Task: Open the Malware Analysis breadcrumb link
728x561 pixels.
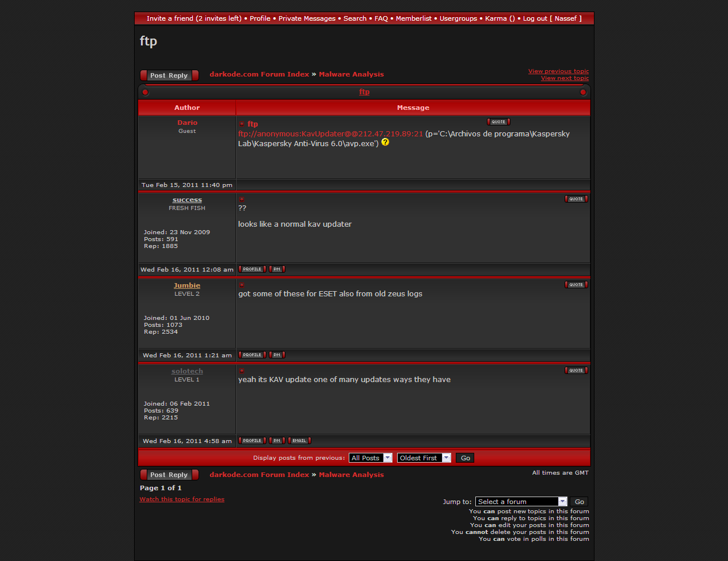Action: click(x=351, y=74)
